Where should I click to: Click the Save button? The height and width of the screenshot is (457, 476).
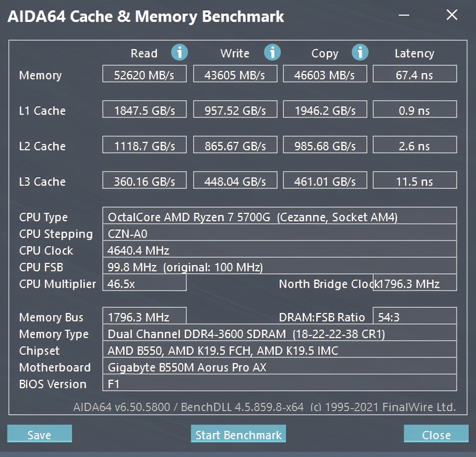click(x=40, y=434)
